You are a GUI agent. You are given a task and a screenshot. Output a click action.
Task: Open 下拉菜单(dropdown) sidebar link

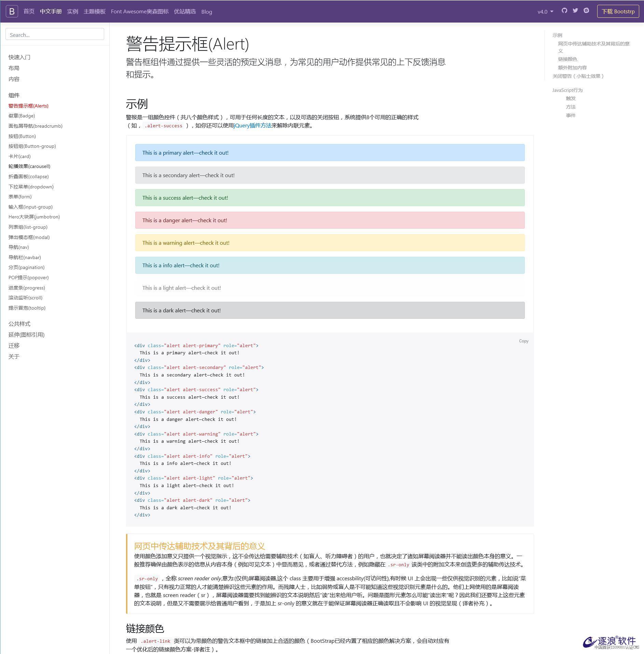click(x=31, y=187)
